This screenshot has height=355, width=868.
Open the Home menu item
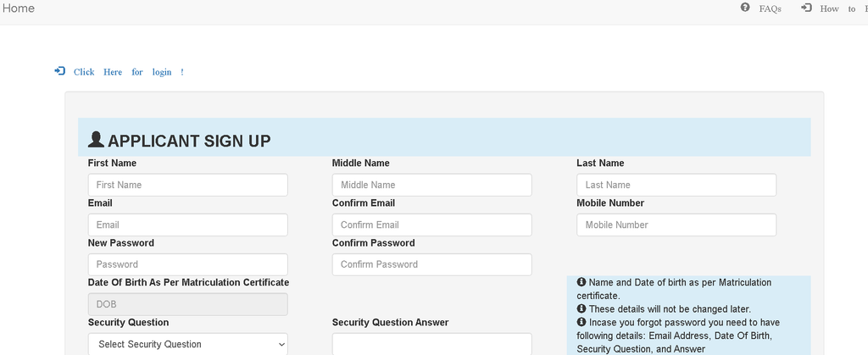18,8
